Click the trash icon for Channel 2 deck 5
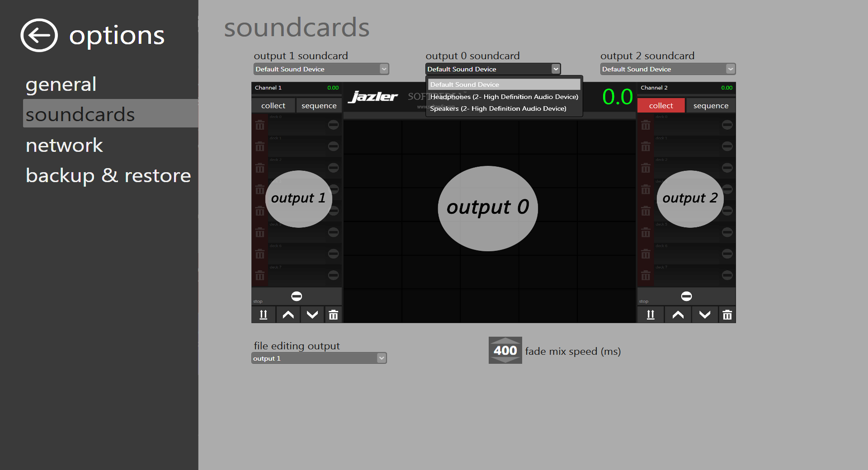Viewport: 868px width, 470px height. click(x=646, y=233)
